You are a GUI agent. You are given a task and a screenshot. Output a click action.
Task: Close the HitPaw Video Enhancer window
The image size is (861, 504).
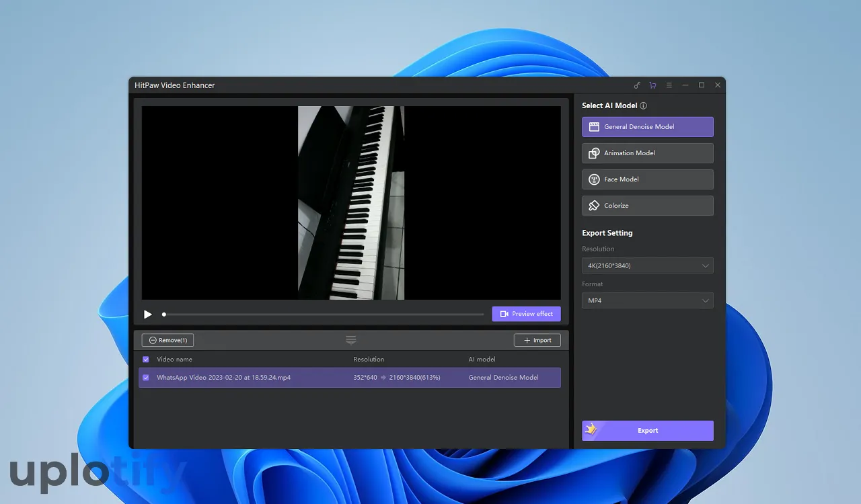(718, 85)
